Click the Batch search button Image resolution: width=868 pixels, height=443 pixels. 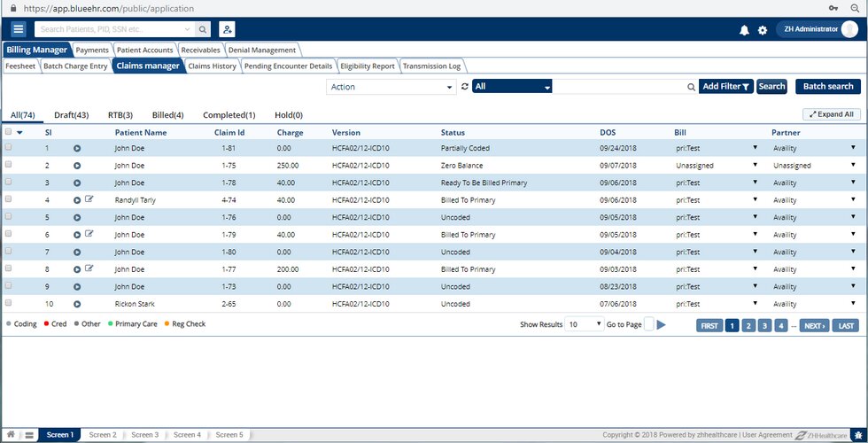pyautogui.click(x=828, y=87)
